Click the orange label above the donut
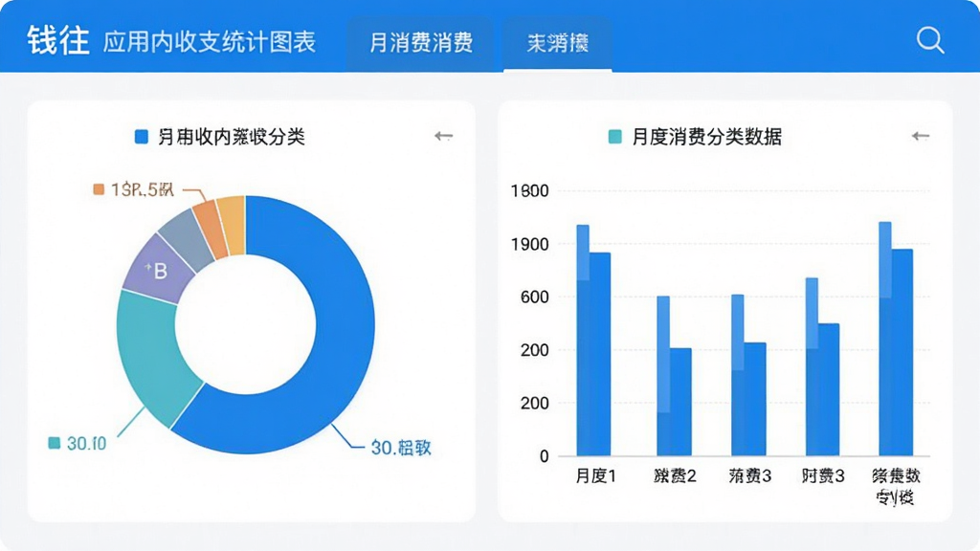 (x=142, y=189)
